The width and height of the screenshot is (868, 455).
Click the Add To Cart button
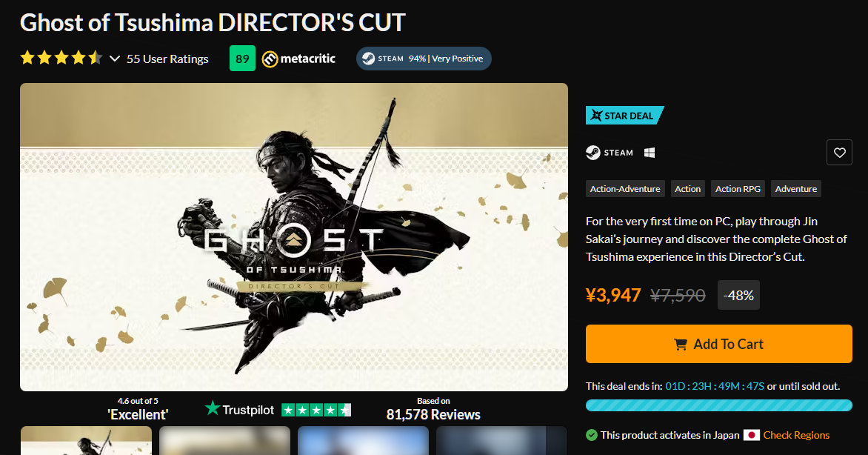[718, 344]
